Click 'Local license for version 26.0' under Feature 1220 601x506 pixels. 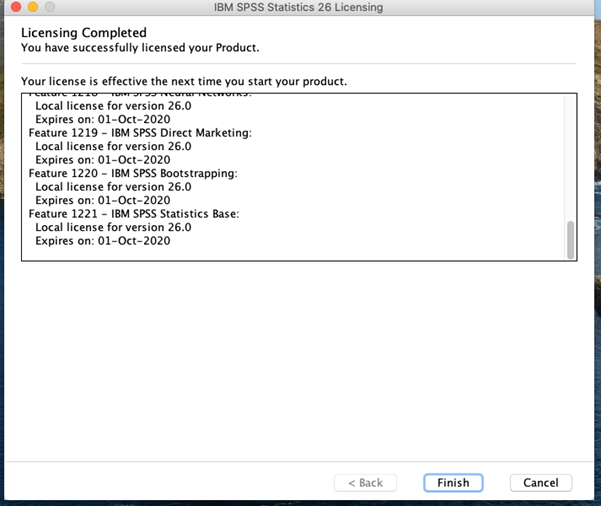pyautogui.click(x=113, y=187)
